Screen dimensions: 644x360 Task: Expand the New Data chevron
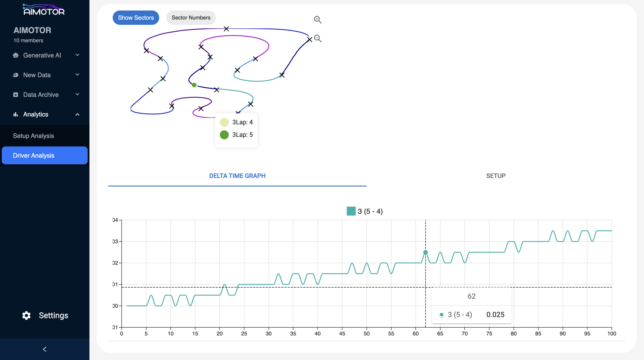pos(78,75)
